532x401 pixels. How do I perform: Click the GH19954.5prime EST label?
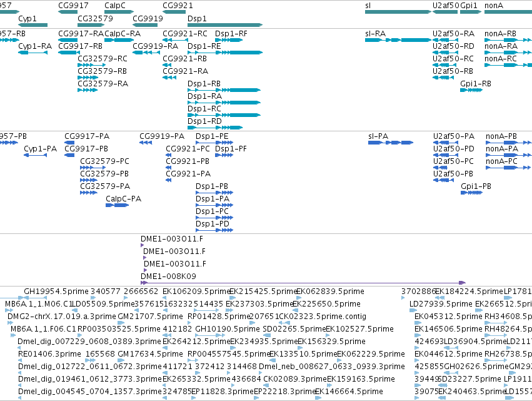point(56,292)
